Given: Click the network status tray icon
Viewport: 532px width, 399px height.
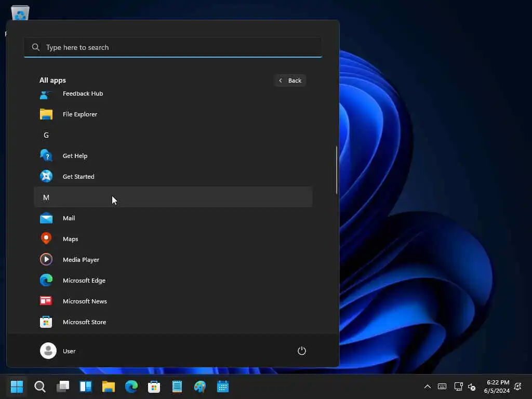Looking at the screenshot, I should coord(458,387).
